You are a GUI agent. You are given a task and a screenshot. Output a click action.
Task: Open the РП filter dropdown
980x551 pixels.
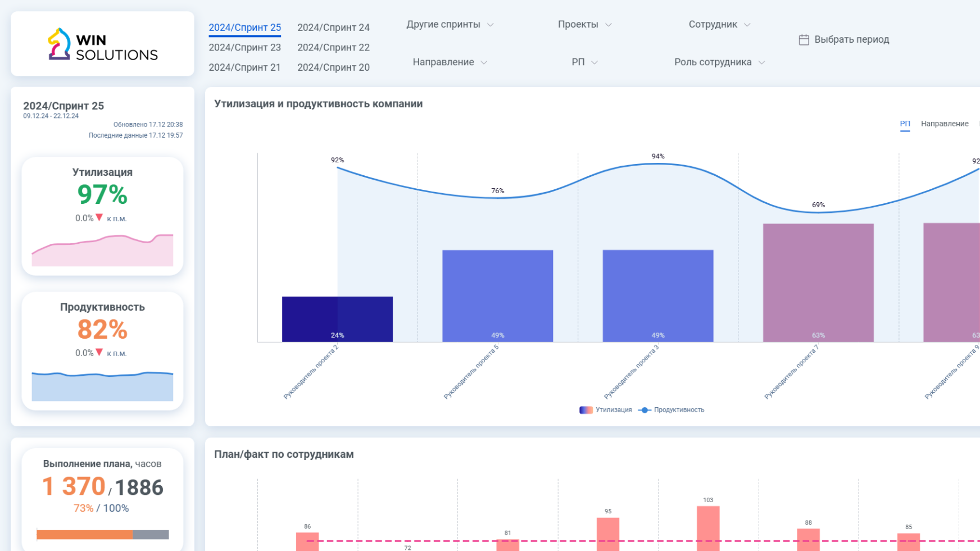[584, 62]
